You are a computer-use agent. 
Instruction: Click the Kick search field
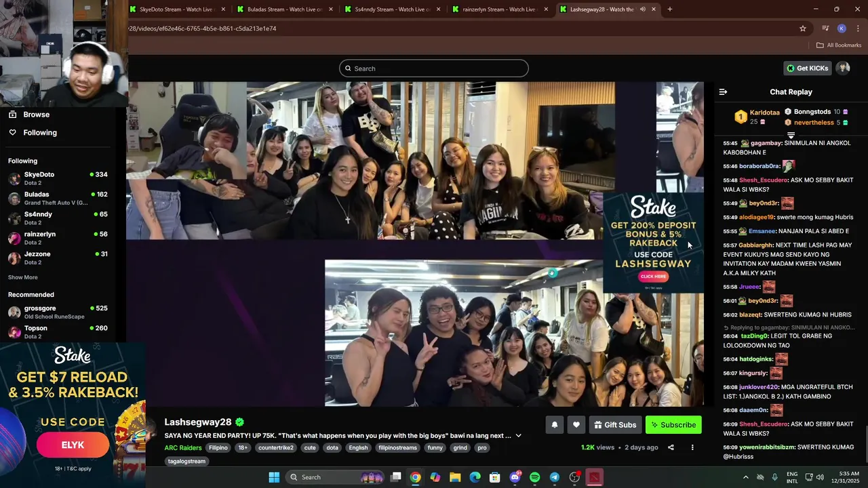[x=434, y=68]
